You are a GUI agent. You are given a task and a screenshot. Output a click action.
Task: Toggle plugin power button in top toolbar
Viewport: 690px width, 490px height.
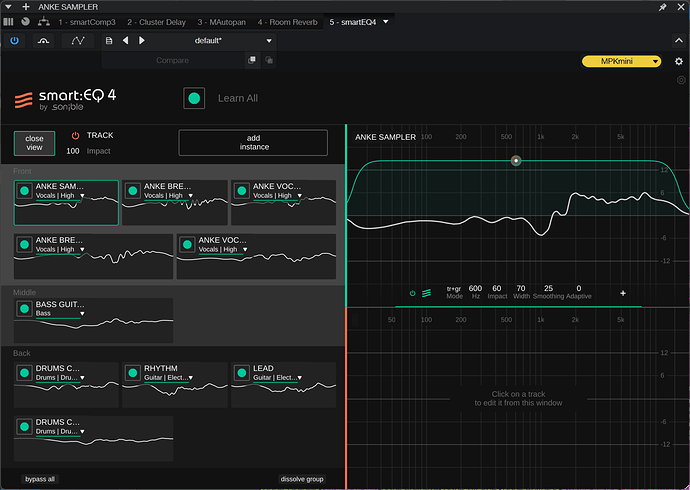(x=15, y=40)
